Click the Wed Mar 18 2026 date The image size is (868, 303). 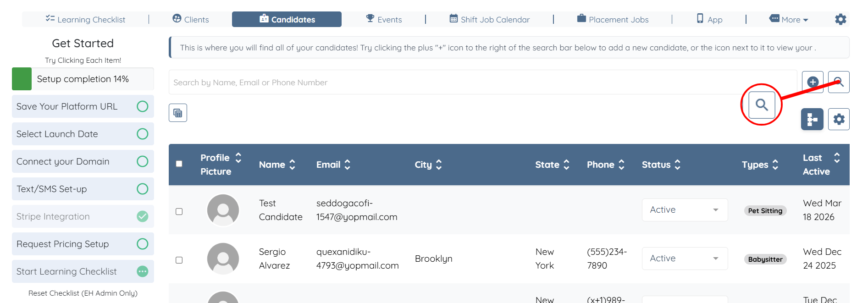822,210
